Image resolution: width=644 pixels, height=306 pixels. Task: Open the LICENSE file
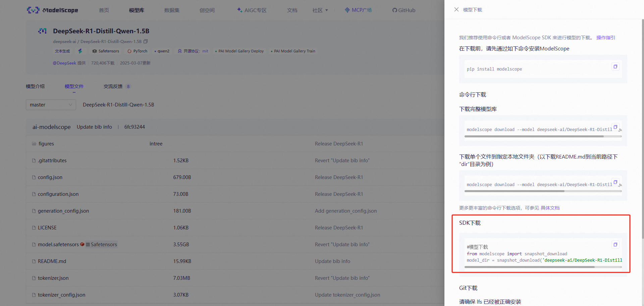point(47,228)
